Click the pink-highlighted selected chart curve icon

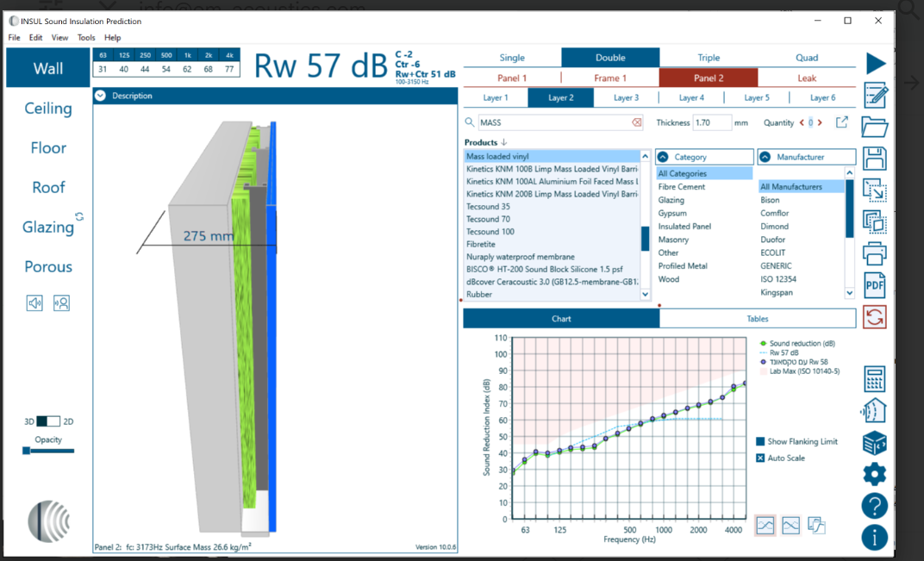click(x=765, y=525)
